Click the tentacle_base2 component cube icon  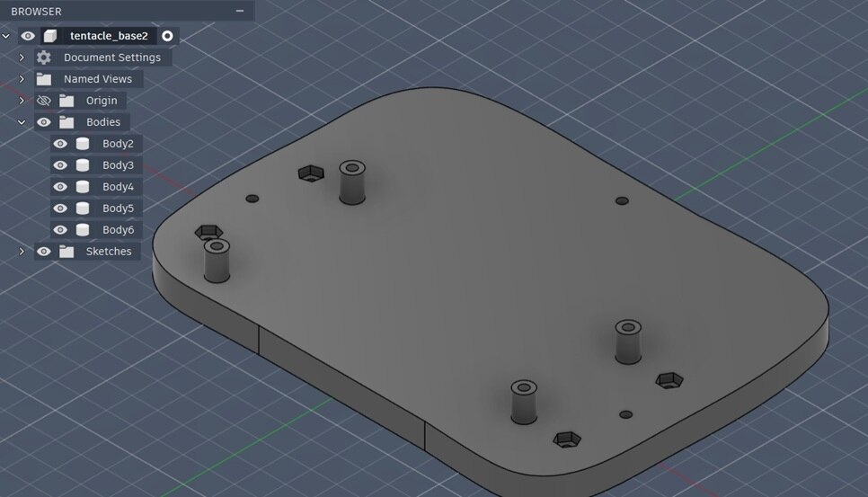click(x=50, y=36)
